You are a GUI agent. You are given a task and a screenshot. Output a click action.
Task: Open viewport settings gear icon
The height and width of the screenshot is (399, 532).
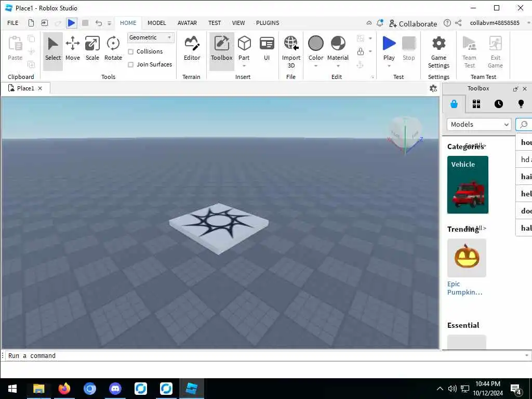pos(433,88)
